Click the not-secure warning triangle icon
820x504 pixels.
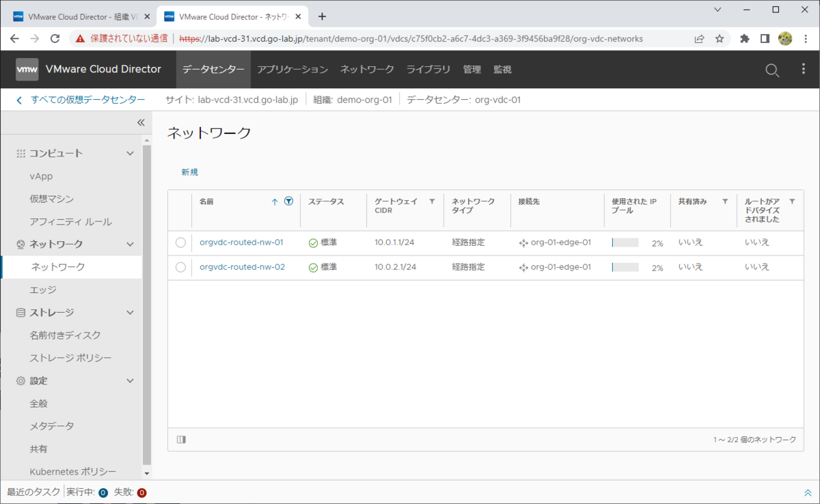coord(81,39)
